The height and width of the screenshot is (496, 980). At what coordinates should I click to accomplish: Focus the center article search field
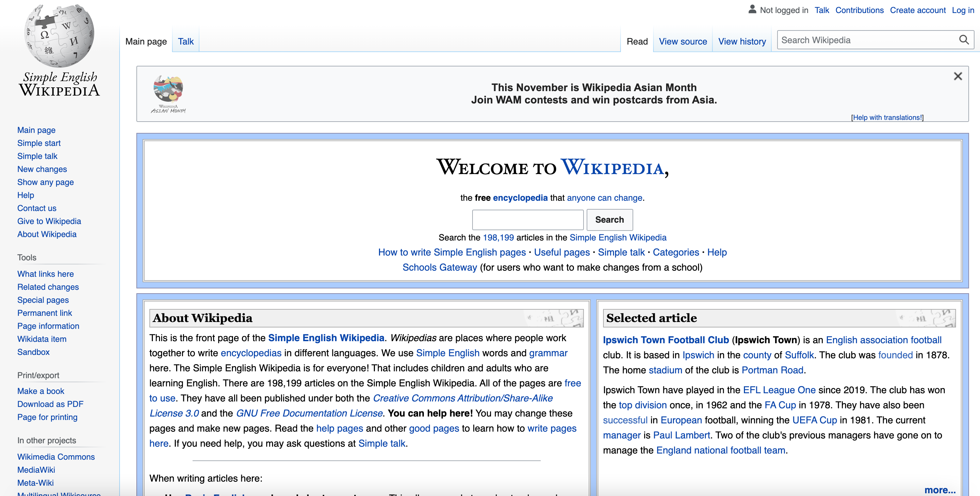(527, 220)
